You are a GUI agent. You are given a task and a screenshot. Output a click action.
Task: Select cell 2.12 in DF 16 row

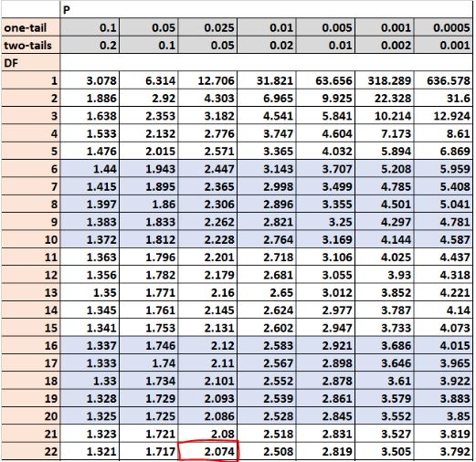click(207, 345)
